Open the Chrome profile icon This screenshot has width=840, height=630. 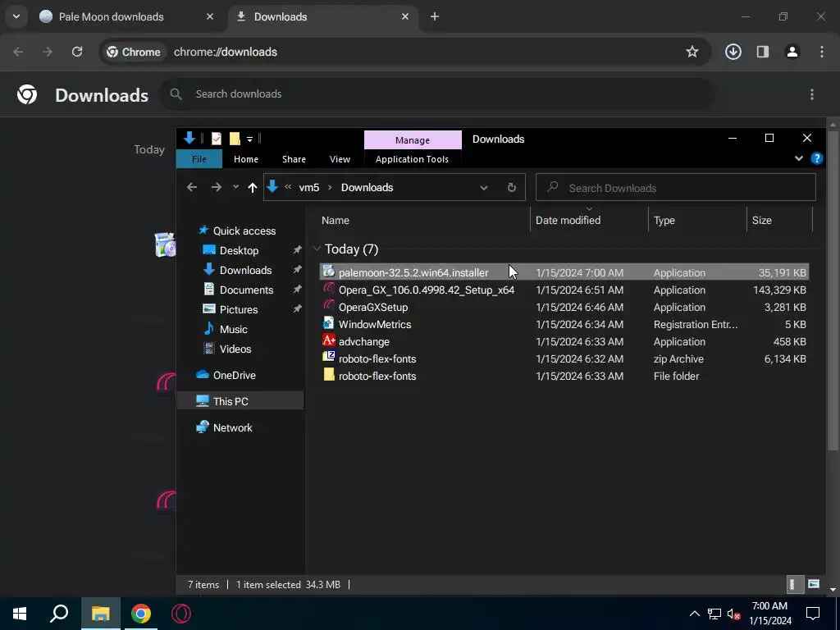(x=792, y=52)
